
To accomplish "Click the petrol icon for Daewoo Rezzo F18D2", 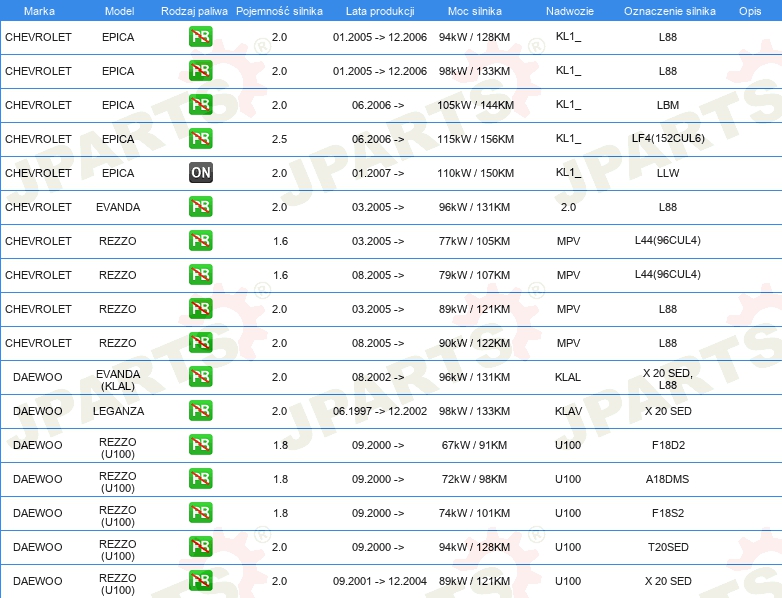I will [200, 444].
